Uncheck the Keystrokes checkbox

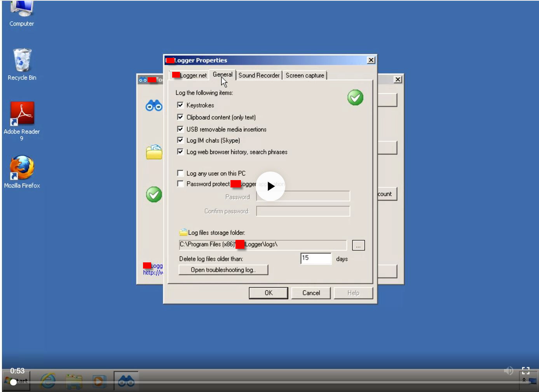click(x=180, y=105)
